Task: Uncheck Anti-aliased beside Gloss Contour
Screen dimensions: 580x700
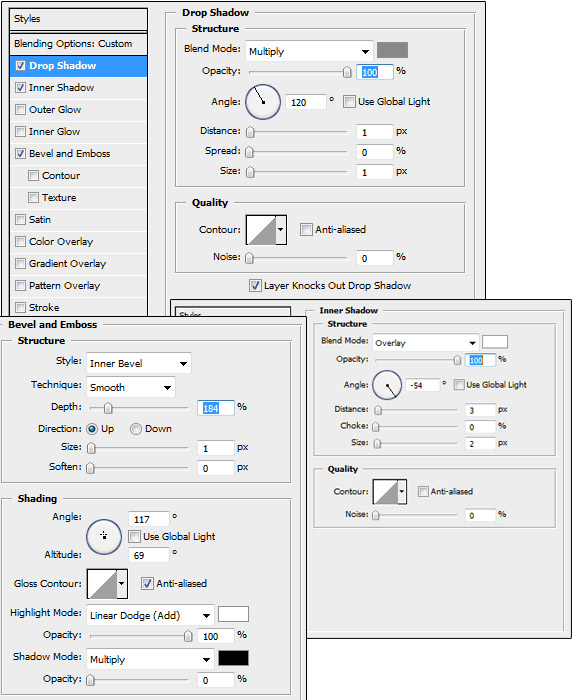Action: 147,583
